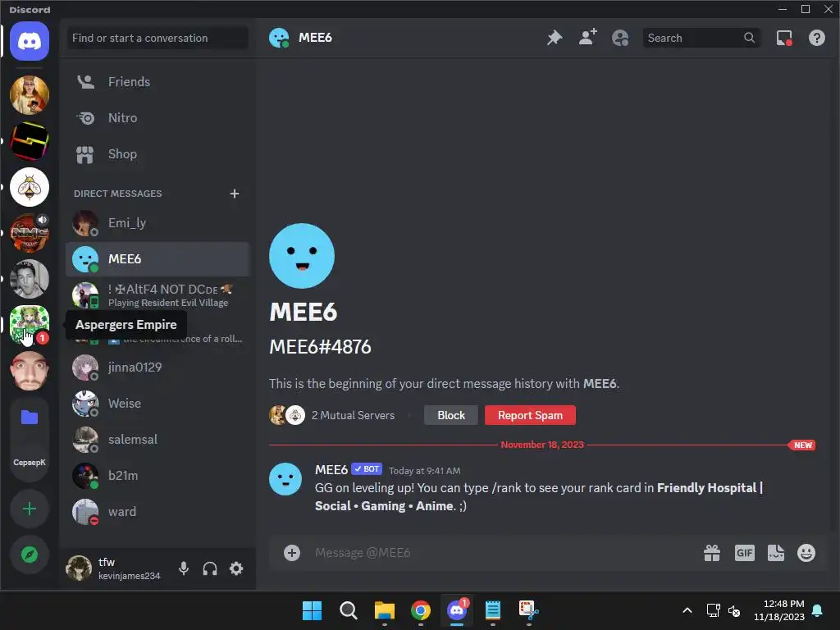Add friends to DM
840x630 pixels.
[x=587, y=38]
